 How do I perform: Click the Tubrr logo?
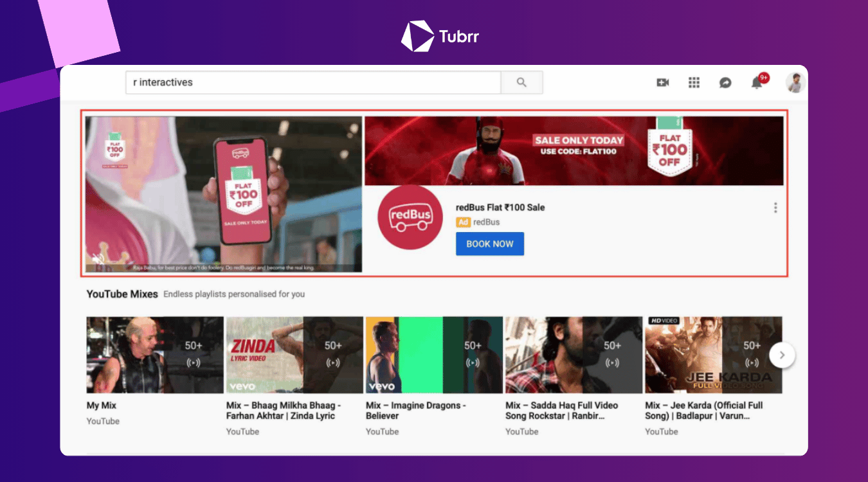(440, 36)
